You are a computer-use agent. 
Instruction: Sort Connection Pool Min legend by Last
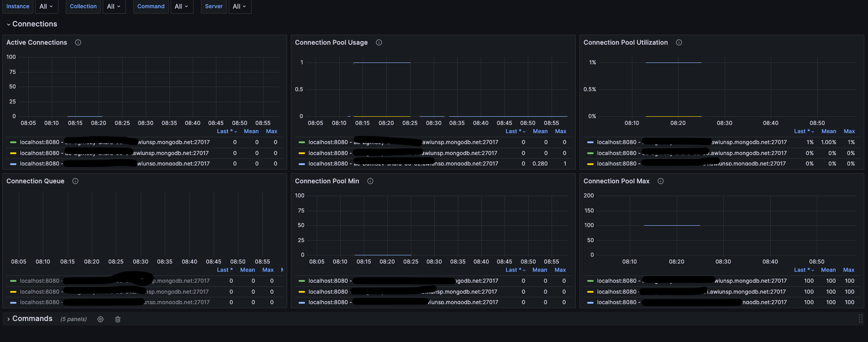(x=516, y=270)
